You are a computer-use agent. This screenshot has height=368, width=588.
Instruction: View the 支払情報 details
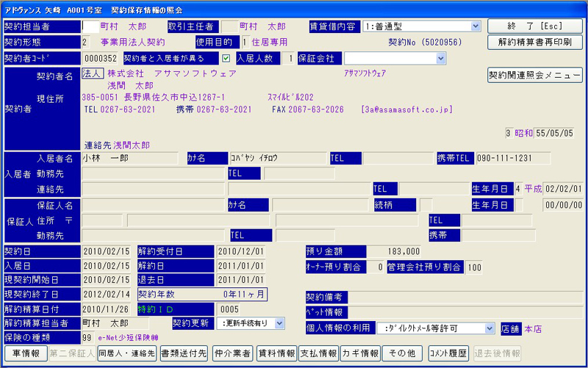pyautogui.click(x=319, y=353)
